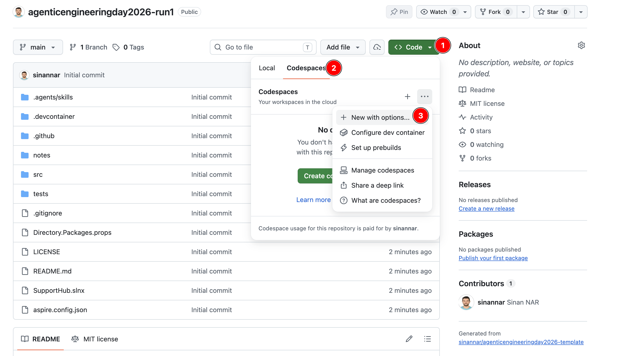Open Activity in About sidebar

coord(475,117)
